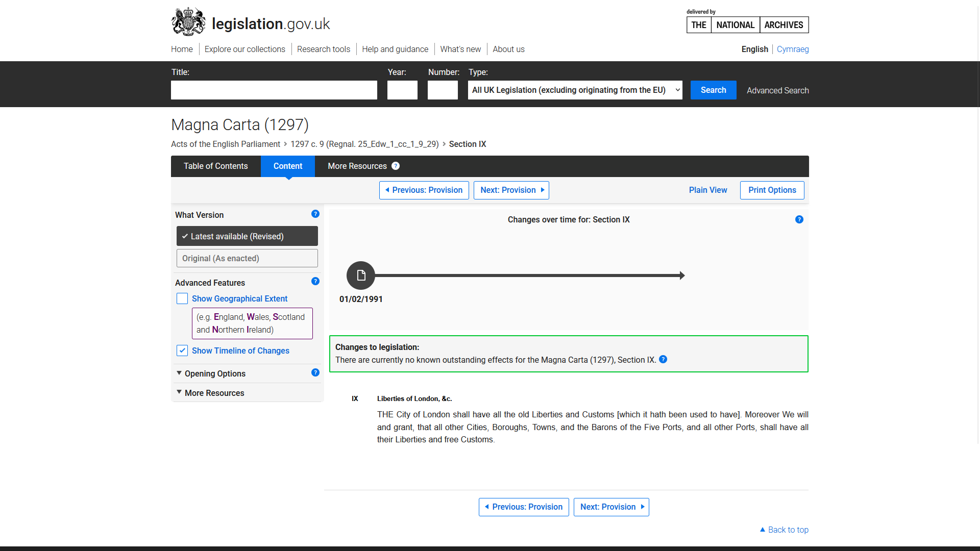Select Latest available (Revised) version
The height and width of the screenshot is (551, 980).
click(x=247, y=236)
